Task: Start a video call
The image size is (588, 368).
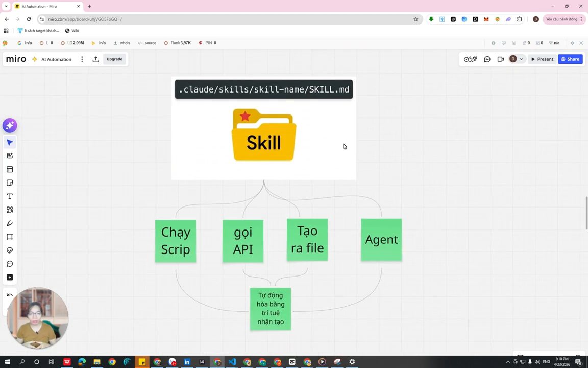Action: click(500, 59)
